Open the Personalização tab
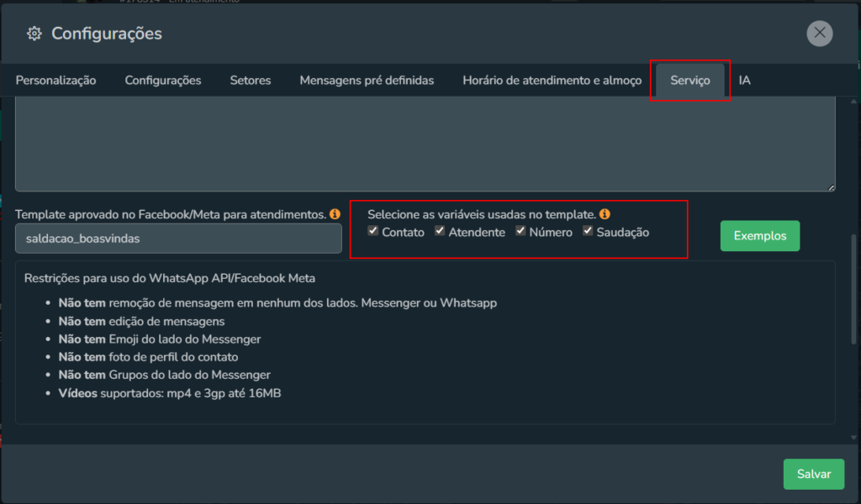The image size is (861, 504). pos(55,81)
